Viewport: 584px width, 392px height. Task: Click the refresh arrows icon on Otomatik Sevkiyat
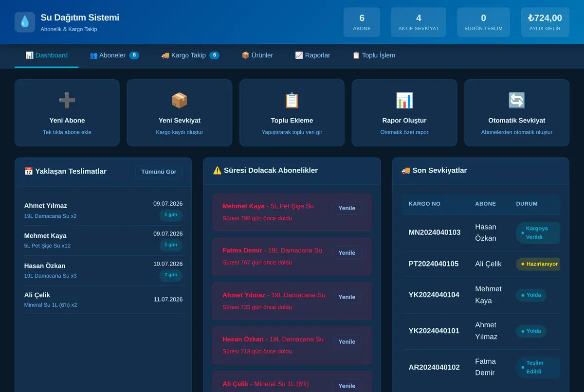(517, 101)
